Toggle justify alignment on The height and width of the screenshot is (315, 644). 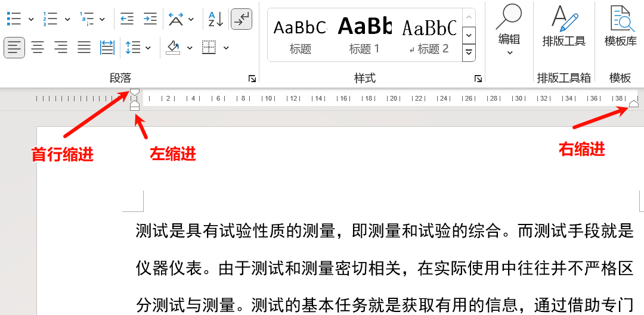click(x=84, y=48)
